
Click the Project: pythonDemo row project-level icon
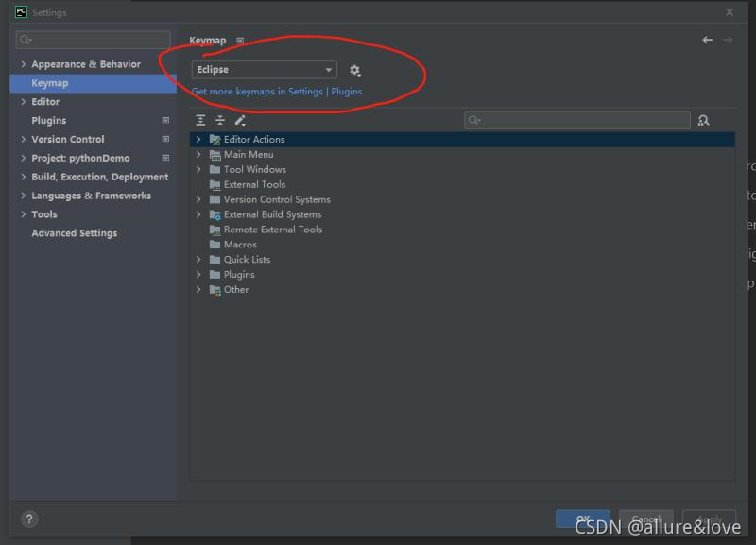[165, 158]
